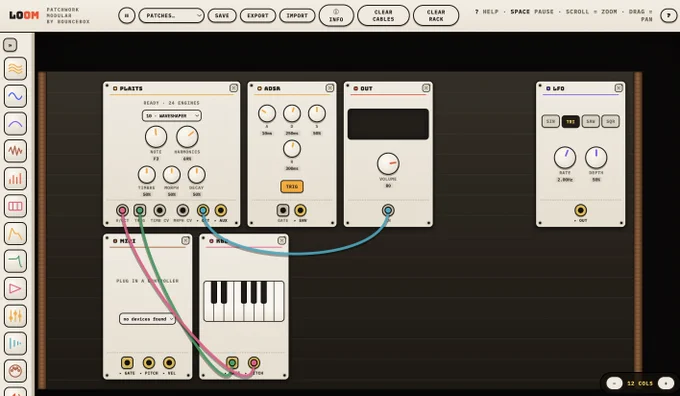
Task: Click the OUT Volume knob
Action: point(388,164)
